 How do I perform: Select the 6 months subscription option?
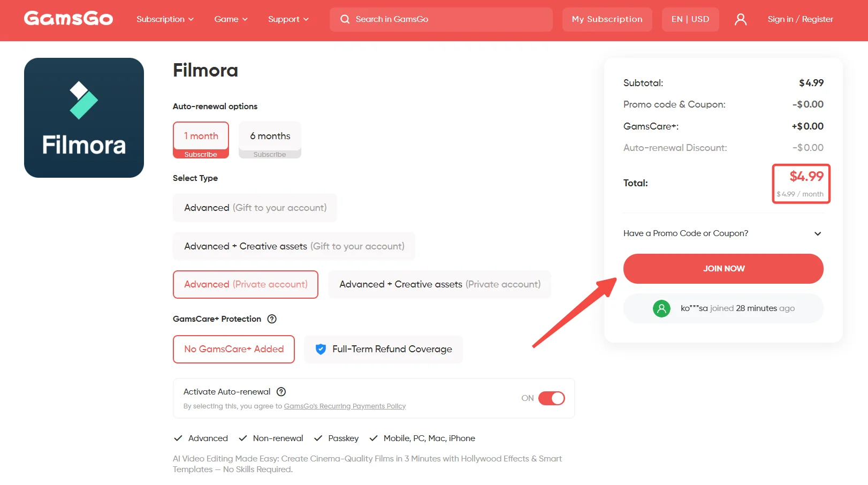[270, 140]
